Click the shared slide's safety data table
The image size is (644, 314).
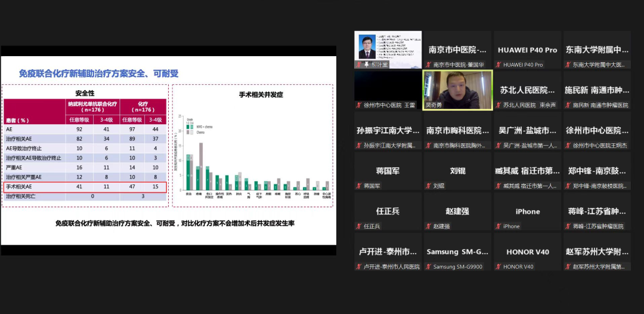click(85, 145)
